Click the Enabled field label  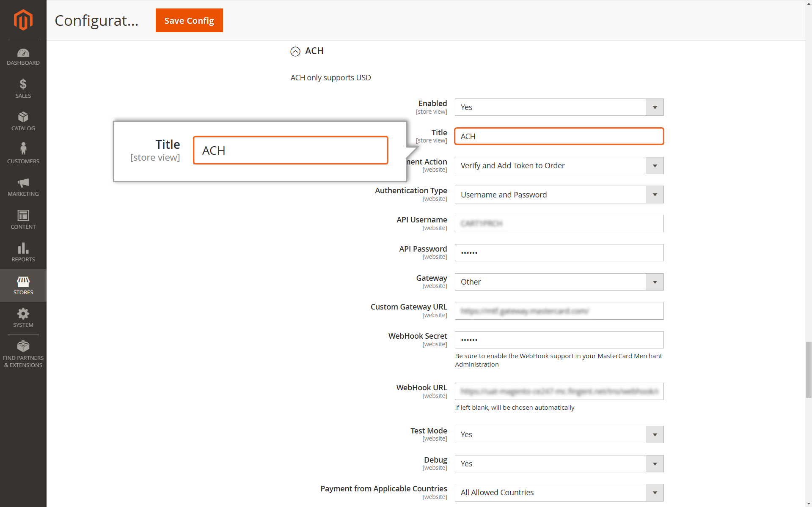point(432,104)
